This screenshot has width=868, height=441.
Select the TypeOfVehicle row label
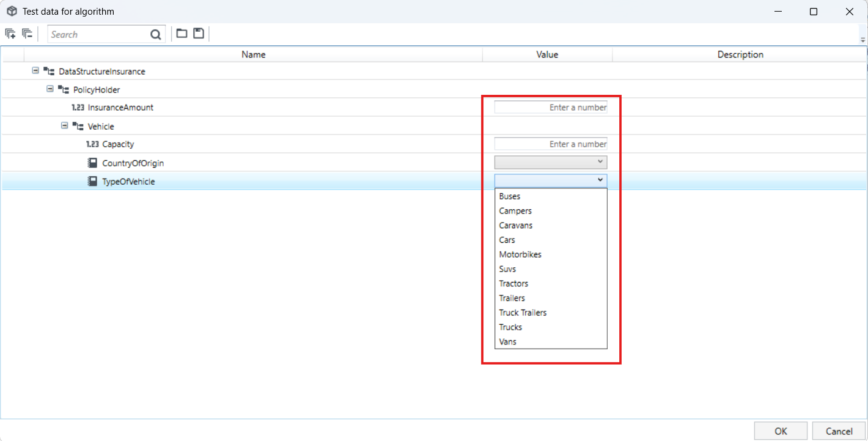coord(128,182)
